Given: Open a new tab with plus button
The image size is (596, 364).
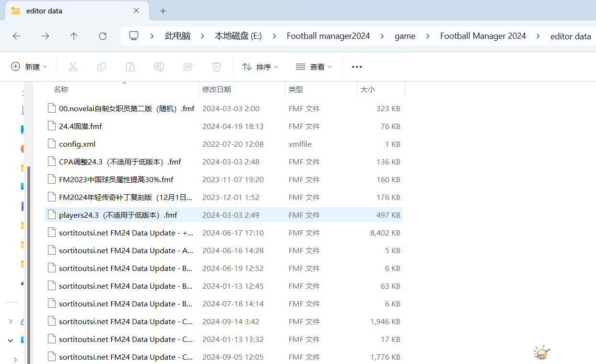Looking at the screenshot, I should tap(163, 11).
